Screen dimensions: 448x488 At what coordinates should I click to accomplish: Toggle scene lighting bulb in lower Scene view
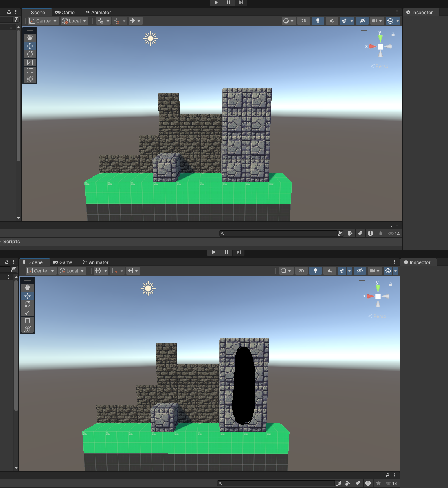(316, 271)
